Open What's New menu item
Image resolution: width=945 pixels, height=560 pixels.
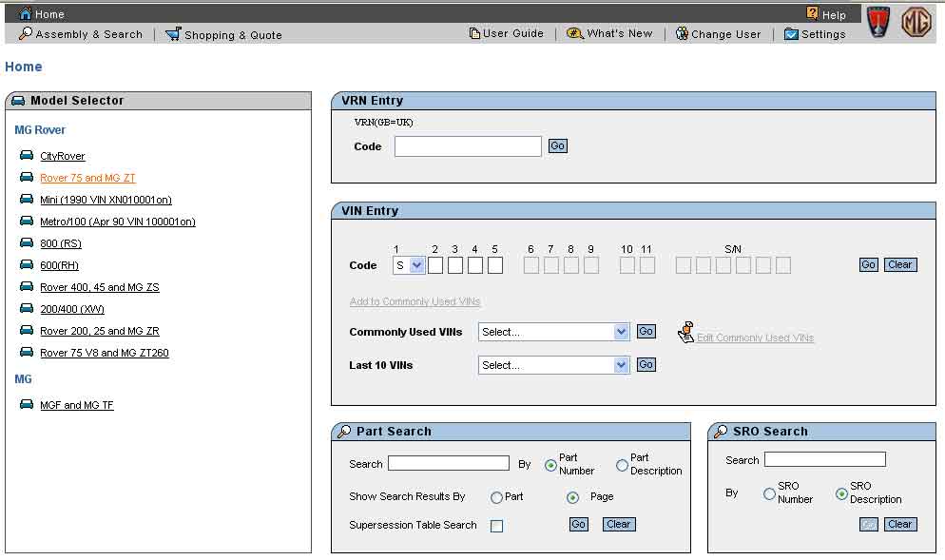point(620,34)
